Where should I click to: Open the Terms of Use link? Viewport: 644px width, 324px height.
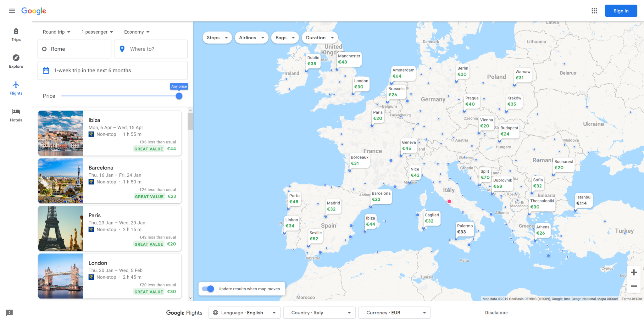[632, 299]
